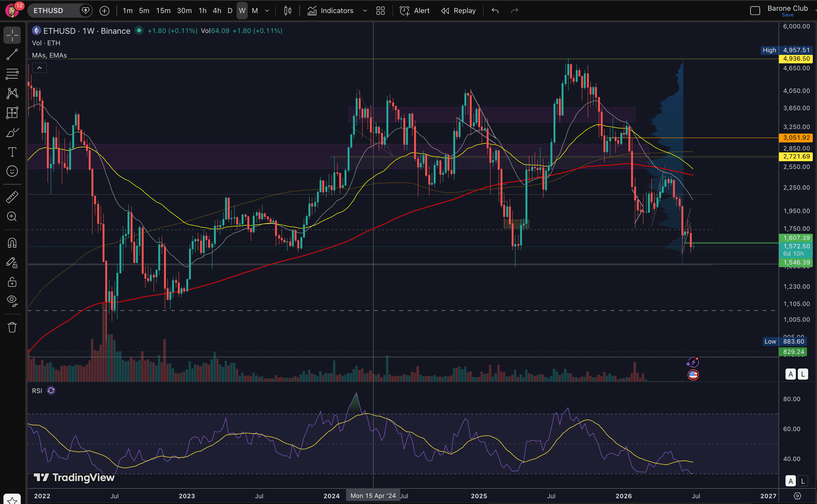Screen dimensions: 817x504
Task: Click the lightning bolt event marker
Action: (x=693, y=362)
